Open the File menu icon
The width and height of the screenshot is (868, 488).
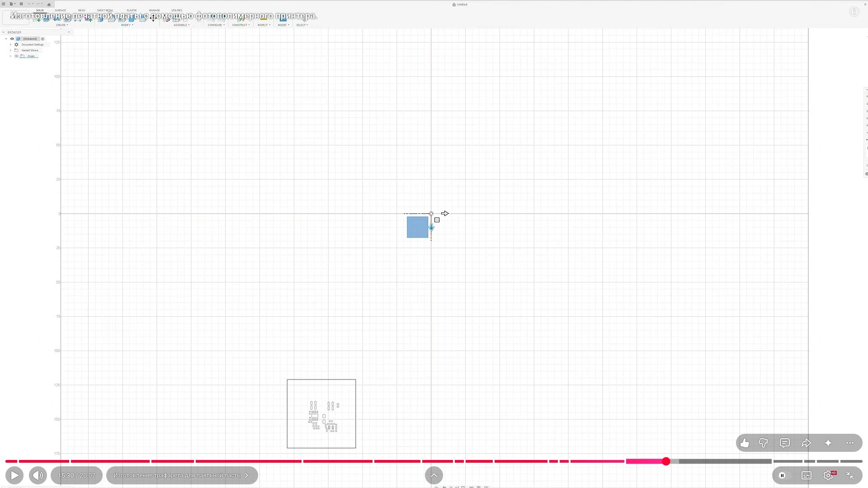[12, 4]
